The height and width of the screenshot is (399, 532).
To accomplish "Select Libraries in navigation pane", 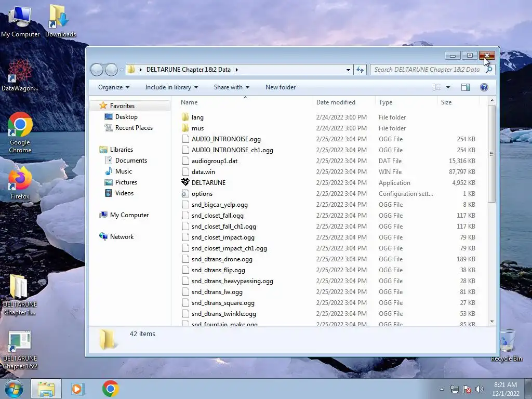I will [x=116, y=150].
